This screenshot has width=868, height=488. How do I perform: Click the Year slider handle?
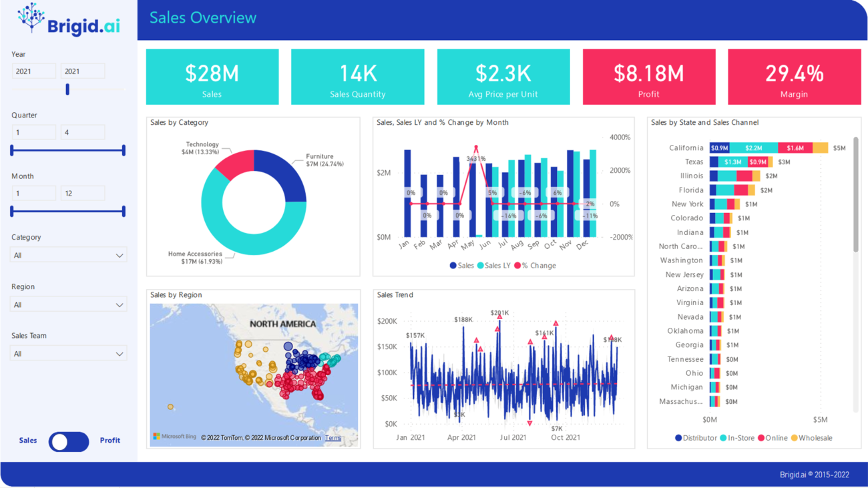pyautogui.click(x=67, y=89)
